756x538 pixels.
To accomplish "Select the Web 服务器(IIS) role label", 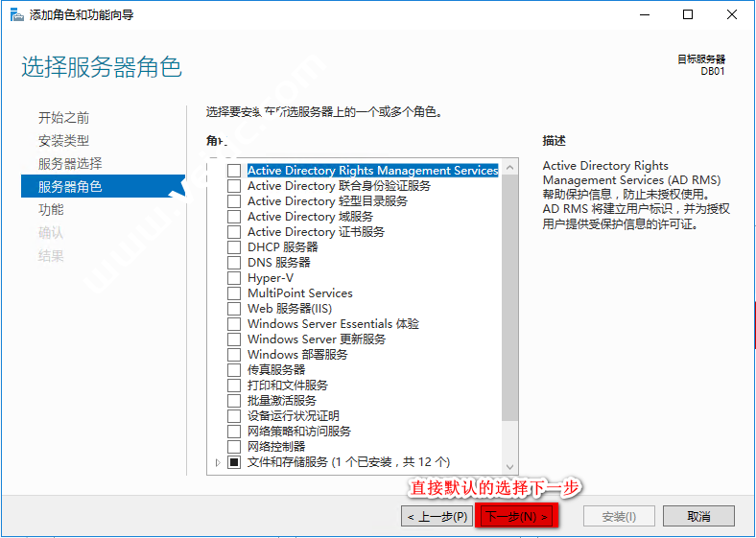I will 290,309.
